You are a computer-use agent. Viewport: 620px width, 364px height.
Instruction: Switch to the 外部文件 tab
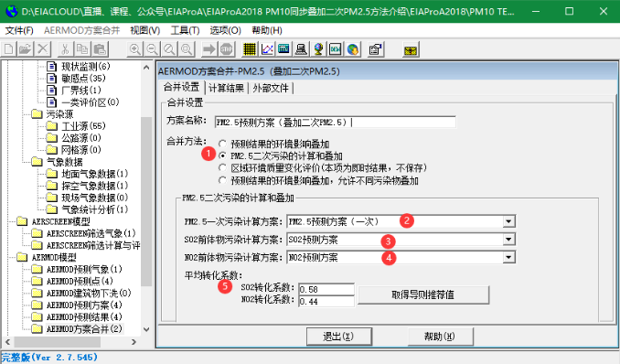271,88
